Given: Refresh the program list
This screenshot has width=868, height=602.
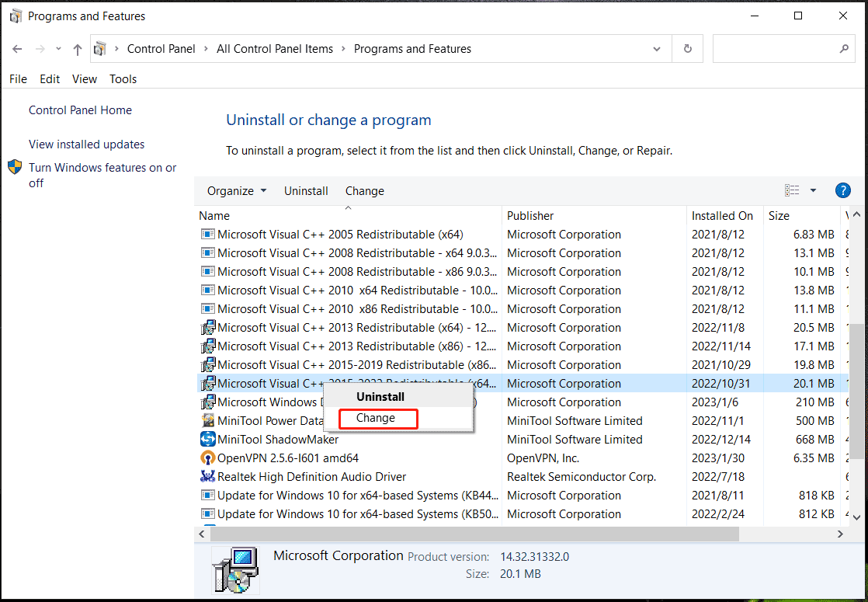Looking at the screenshot, I should click(687, 48).
